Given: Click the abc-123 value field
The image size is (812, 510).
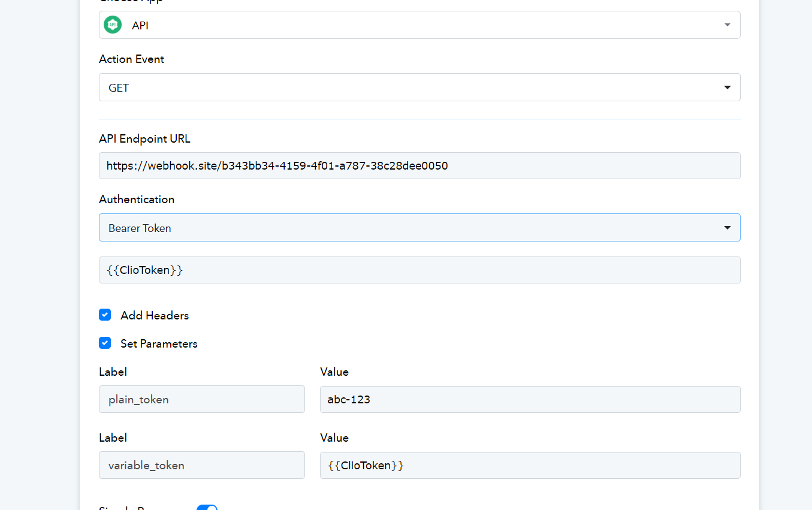Looking at the screenshot, I should [x=530, y=400].
